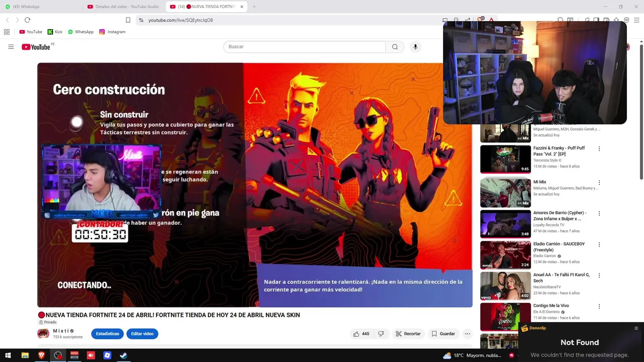
Task: Open Instagram bookmark
Action: [x=112, y=32]
